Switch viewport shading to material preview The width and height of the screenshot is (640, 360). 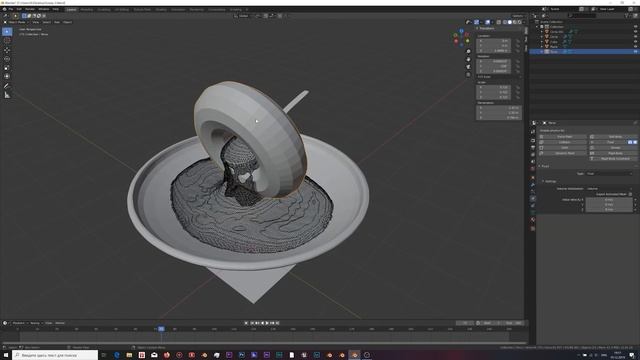[x=515, y=22]
